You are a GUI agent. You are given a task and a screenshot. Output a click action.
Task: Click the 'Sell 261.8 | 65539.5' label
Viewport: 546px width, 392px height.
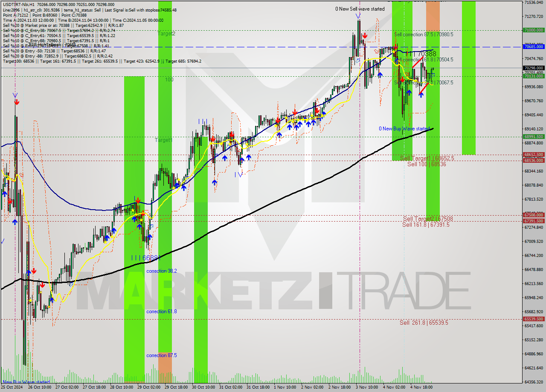(424, 323)
